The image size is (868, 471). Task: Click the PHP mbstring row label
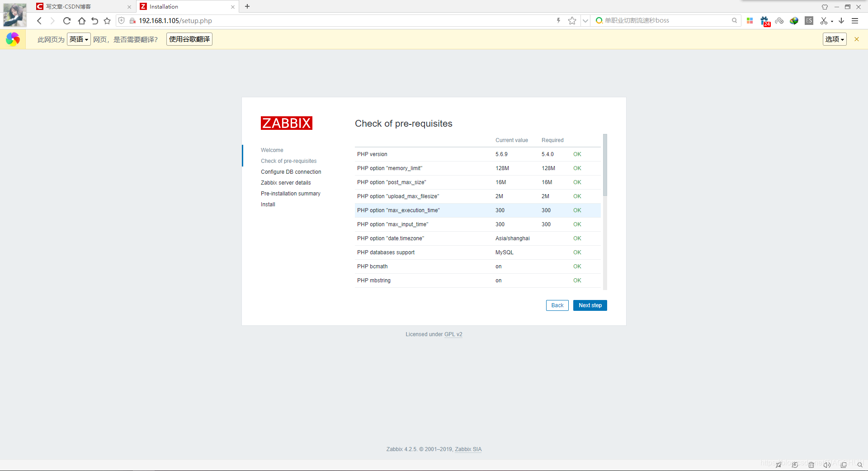[x=374, y=281]
